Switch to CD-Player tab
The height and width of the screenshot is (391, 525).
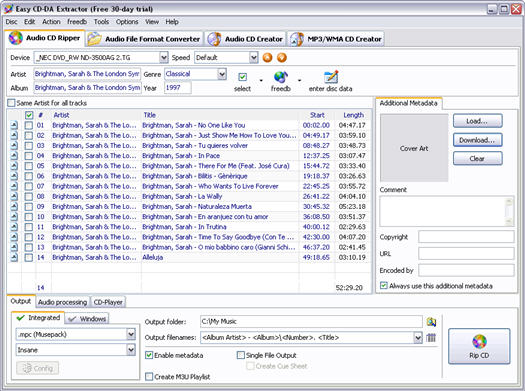108,302
